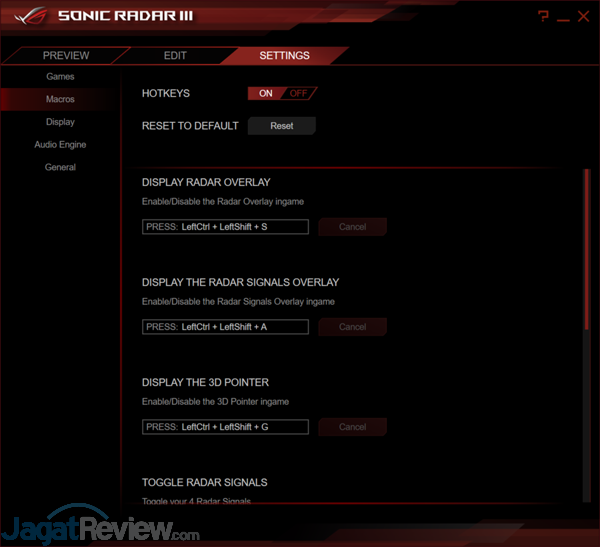Click the RESET TO DEFAULT label

point(190,126)
